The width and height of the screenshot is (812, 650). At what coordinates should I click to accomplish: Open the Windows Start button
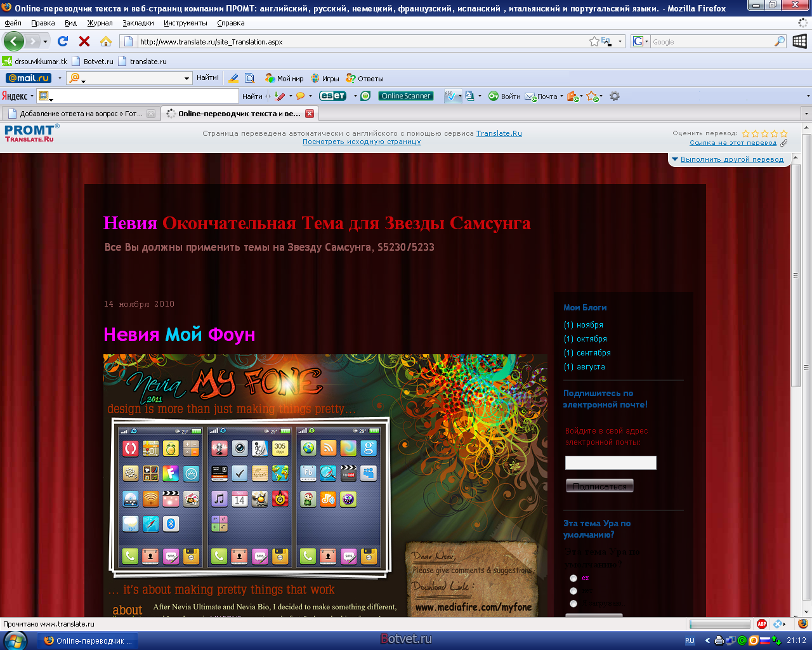15,640
